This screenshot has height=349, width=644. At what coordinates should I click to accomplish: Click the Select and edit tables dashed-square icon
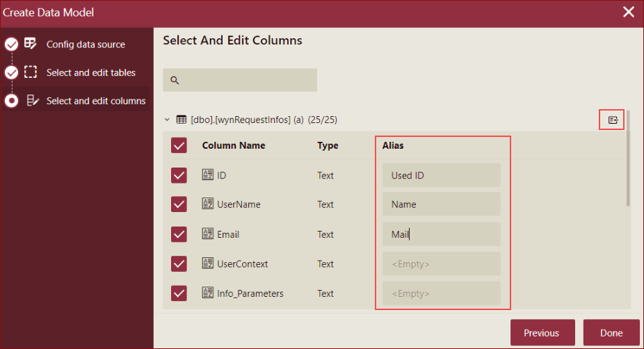click(x=31, y=72)
